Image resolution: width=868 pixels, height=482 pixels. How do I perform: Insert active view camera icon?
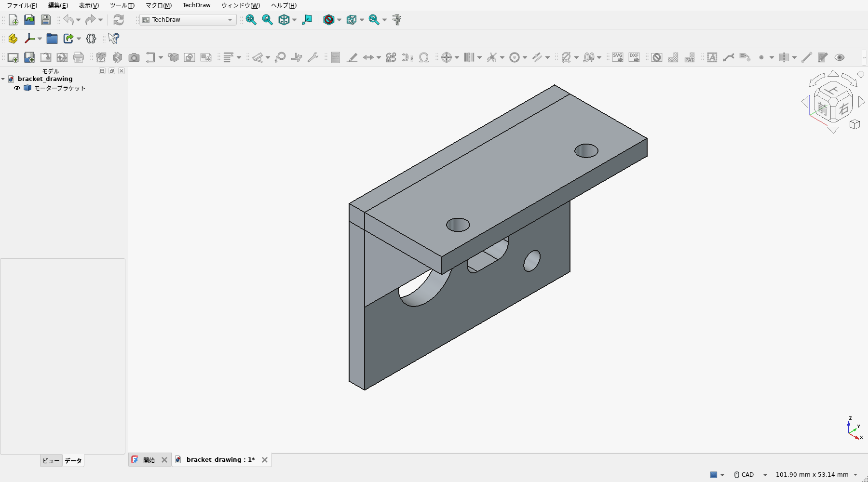(134, 57)
